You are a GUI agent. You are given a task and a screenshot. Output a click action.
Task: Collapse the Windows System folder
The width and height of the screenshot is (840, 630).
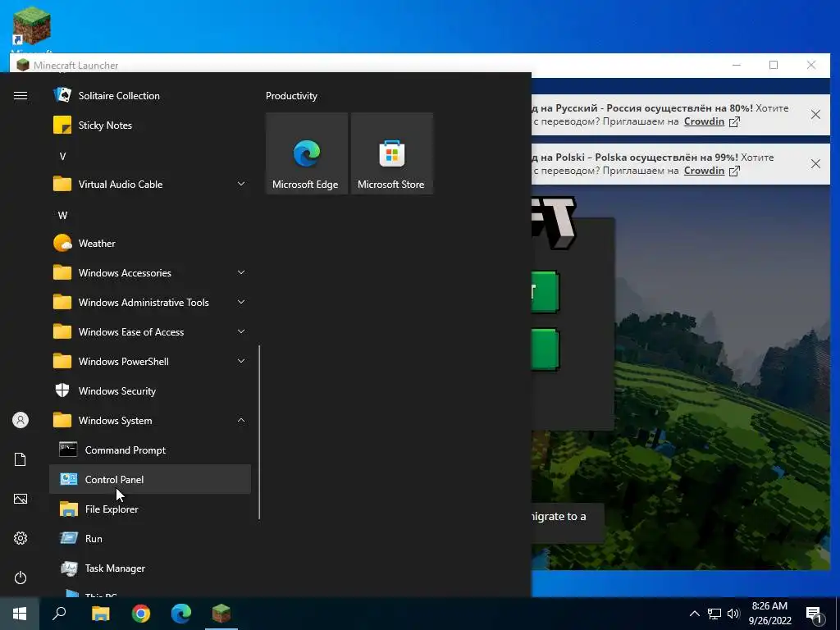point(150,421)
